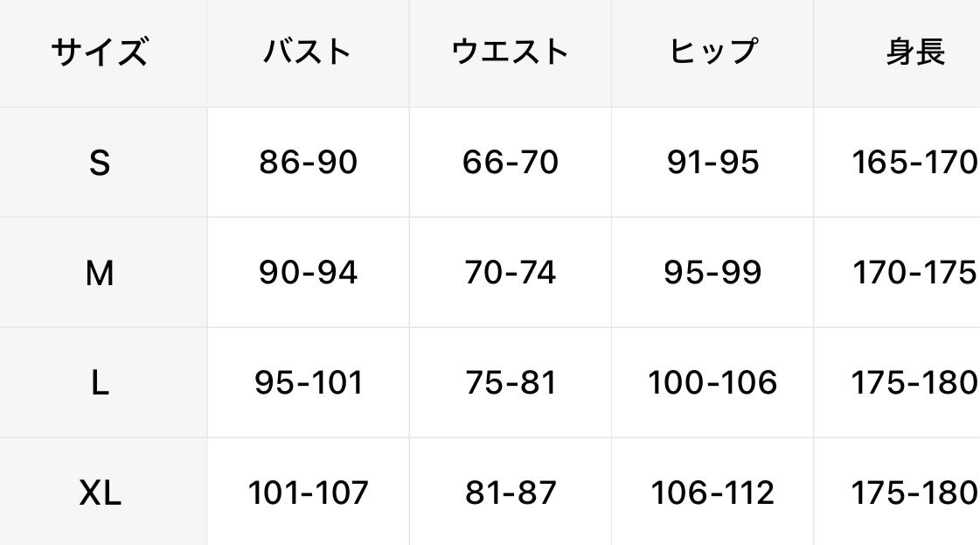Click the サイズ column header
Viewport: 980px width, 545px height.
pos(100,52)
